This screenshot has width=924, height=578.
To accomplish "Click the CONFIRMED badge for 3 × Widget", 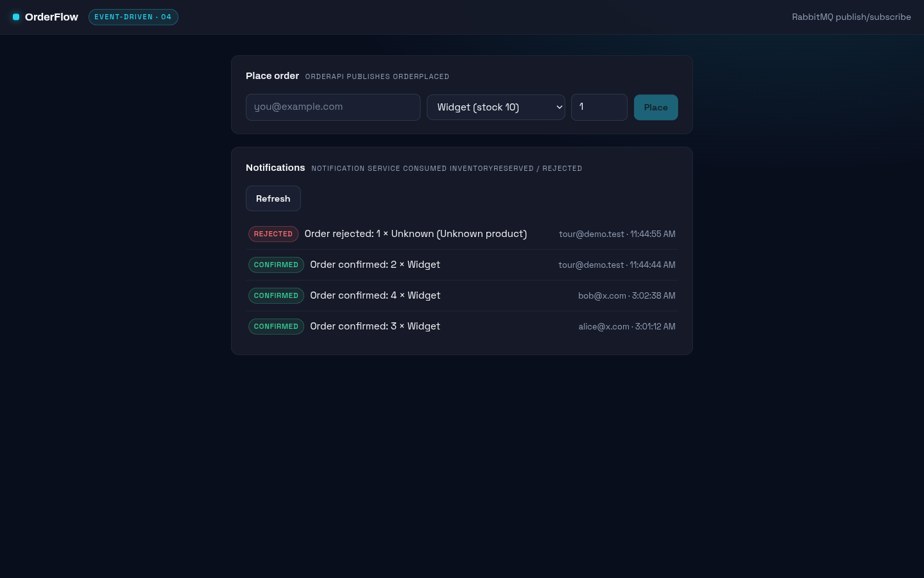I will click(x=276, y=326).
